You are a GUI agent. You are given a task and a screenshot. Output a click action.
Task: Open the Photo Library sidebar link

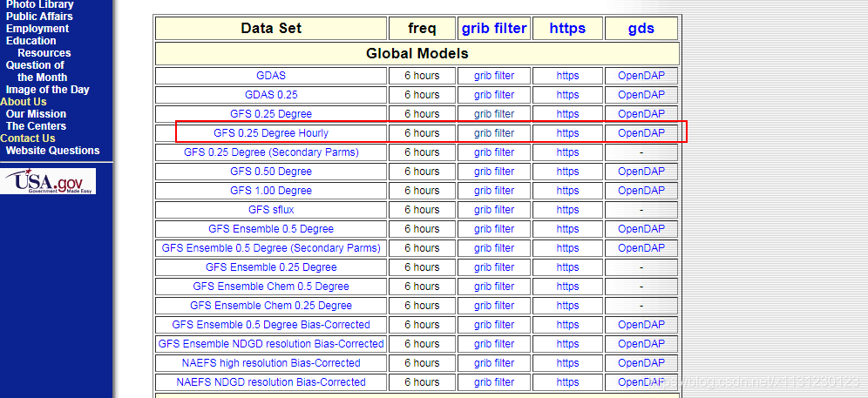40,4
